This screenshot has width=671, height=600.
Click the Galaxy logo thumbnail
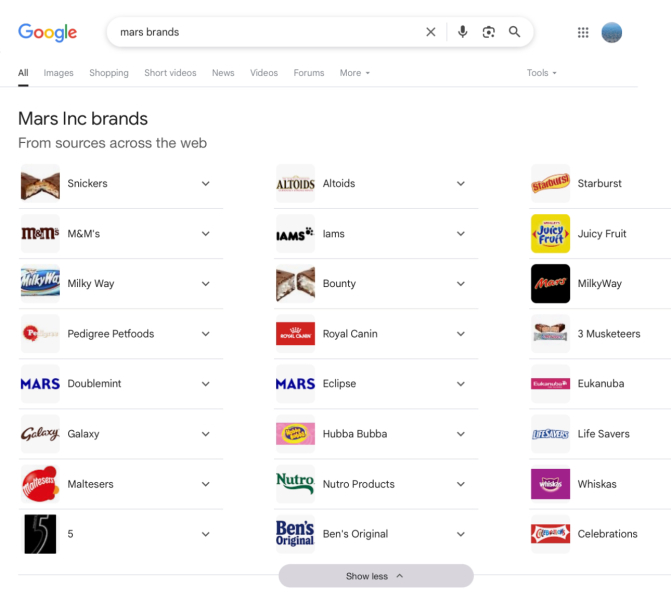click(x=40, y=434)
